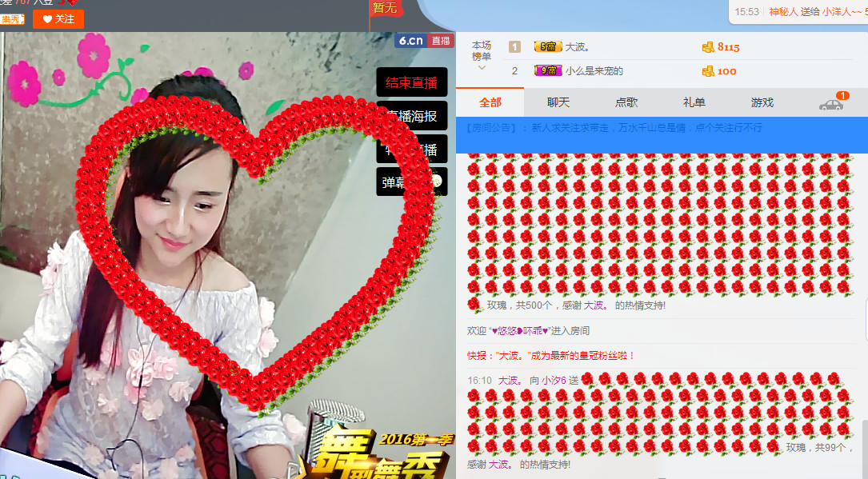The height and width of the screenshot is (479, 868).
Task: Click the 快报 crown fan announcement
Action: pyautogui.click(x=550, y=356)
